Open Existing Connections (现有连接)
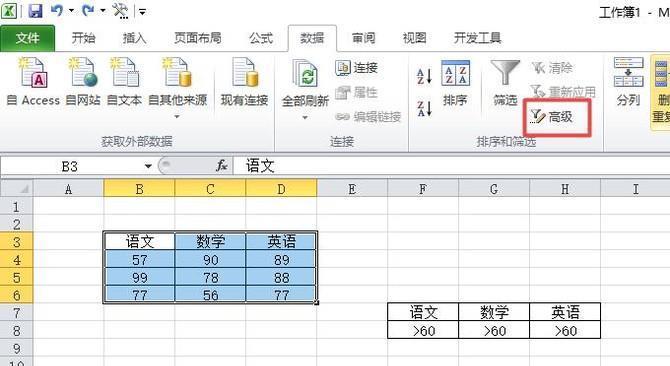 coord(244,81)
